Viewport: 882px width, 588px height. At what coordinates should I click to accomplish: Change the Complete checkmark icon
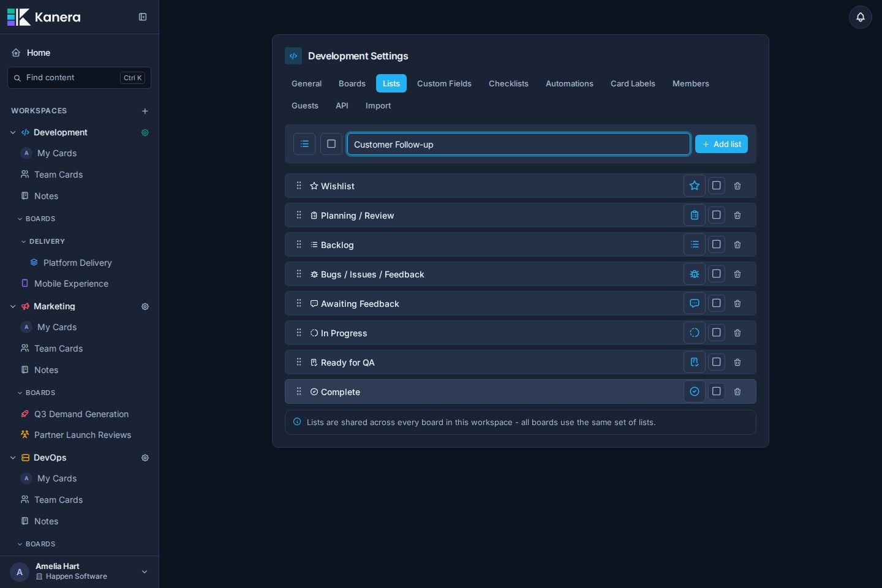(695, 391)
